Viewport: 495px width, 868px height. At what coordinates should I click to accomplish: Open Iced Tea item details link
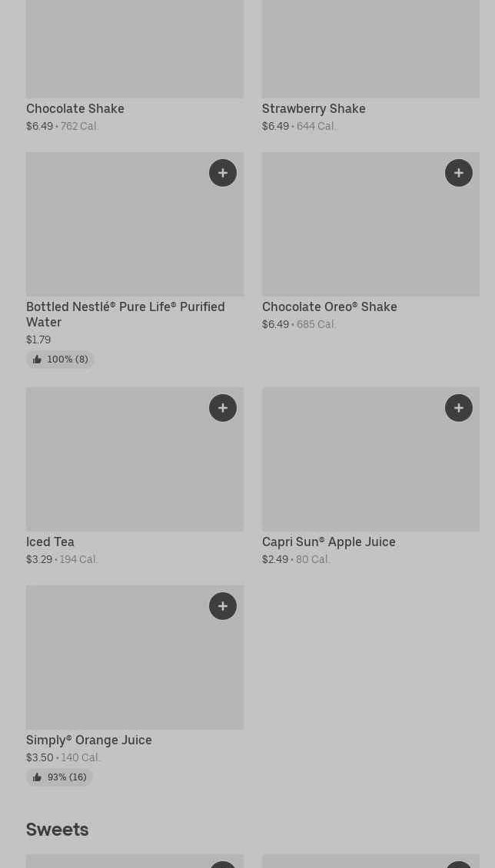point(50,542)
